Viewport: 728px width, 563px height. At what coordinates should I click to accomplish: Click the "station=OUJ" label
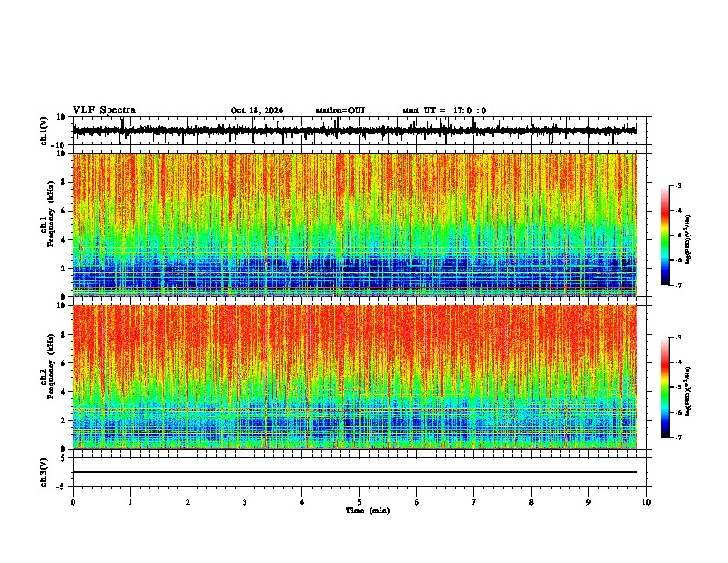[x=340, y=110]
